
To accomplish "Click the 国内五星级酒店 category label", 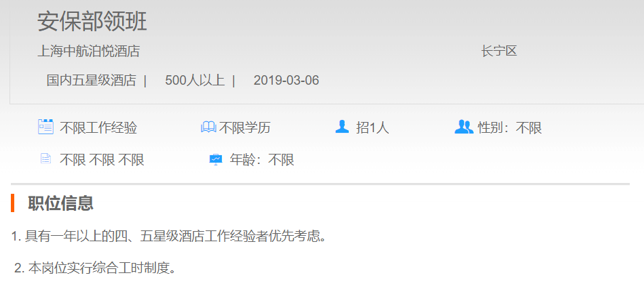I will click(91, 81).
